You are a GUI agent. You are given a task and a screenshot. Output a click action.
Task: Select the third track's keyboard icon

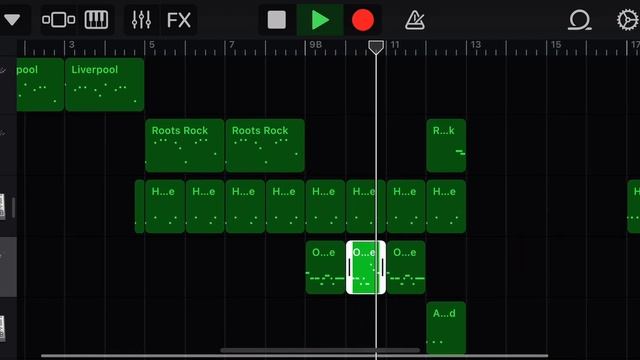coord(2,207)
